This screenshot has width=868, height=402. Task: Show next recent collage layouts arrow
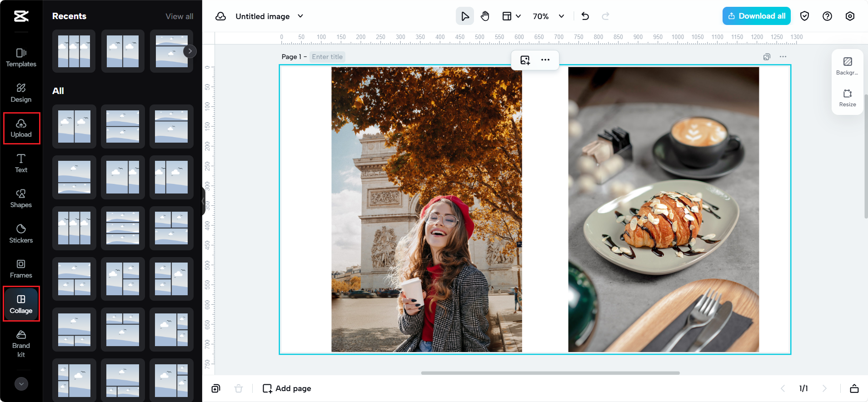point(190,51)
